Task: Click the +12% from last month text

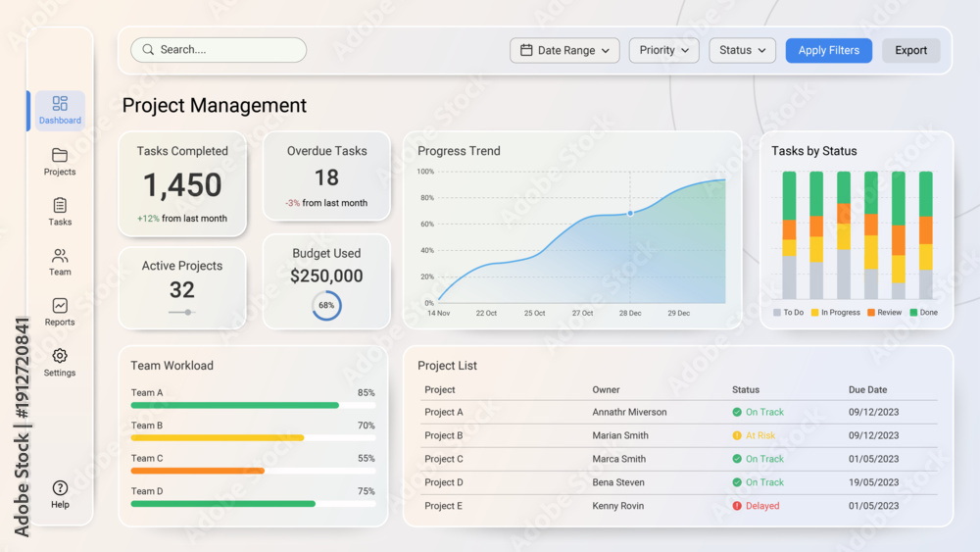Action: [182, 219]
